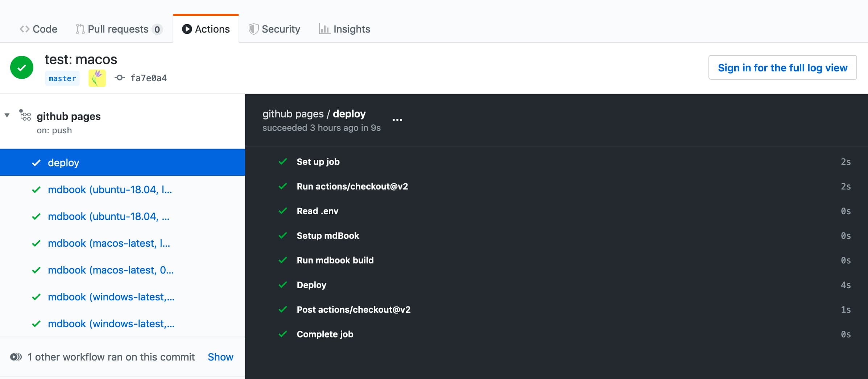
Task: Expand the Run mdbook build step
Action: (x=335, y=261)
